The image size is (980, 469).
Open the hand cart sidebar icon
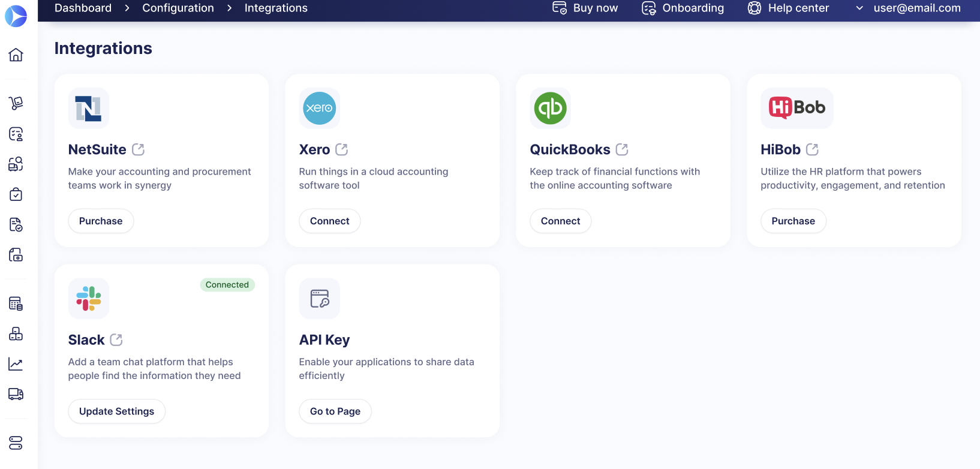(x=16, y=103)
